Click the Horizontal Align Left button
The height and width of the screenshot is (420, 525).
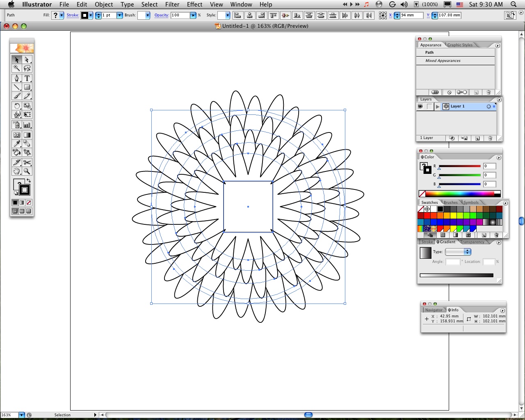click(237, 15)
